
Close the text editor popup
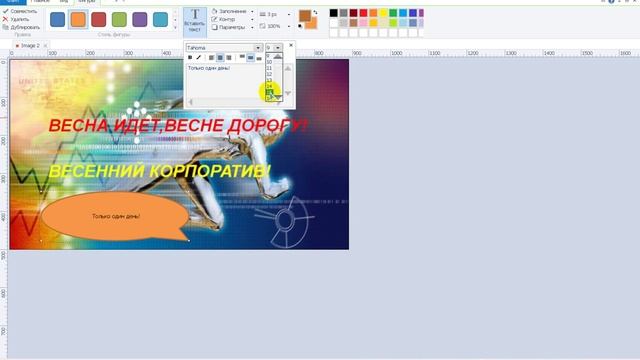click(291, 45)
